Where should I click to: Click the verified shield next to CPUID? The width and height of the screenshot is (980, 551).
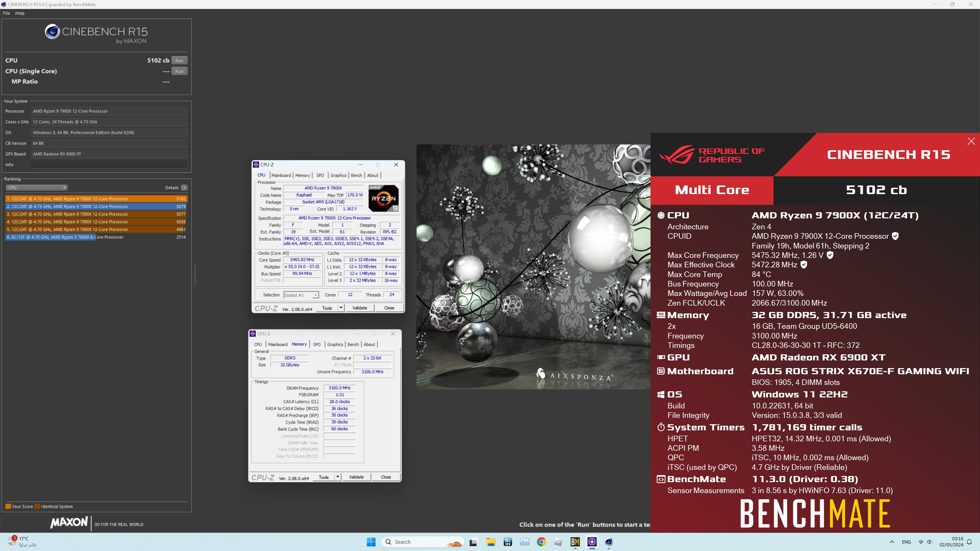pyautogui.click(x=895, y=236)
